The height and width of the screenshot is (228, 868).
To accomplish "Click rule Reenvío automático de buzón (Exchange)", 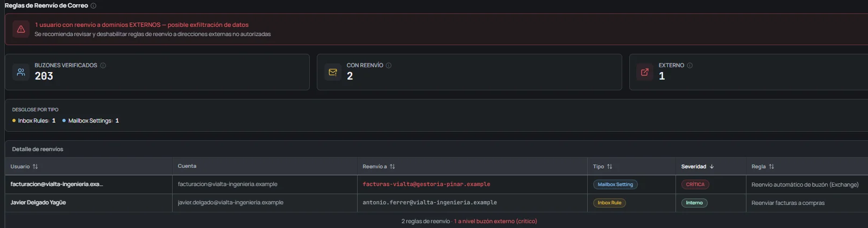I will (x=805, y=184).
